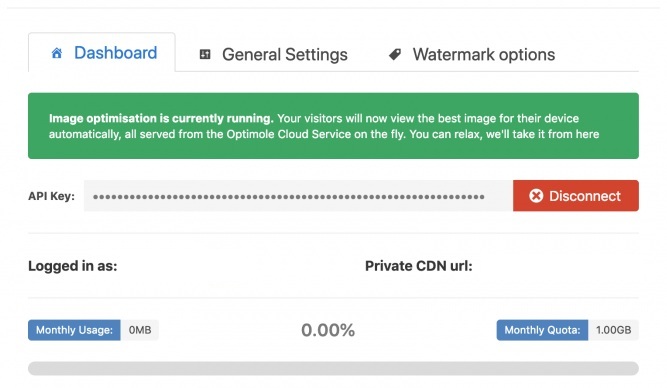Click the home icon beside Dashboard
The image size is (667, 388).
(57, 53)
